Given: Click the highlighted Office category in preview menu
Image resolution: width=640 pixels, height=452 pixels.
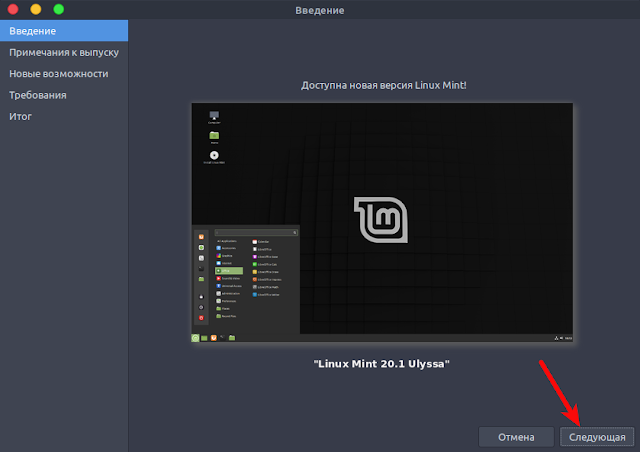Looking at the screenshot, I should point(229,271).
